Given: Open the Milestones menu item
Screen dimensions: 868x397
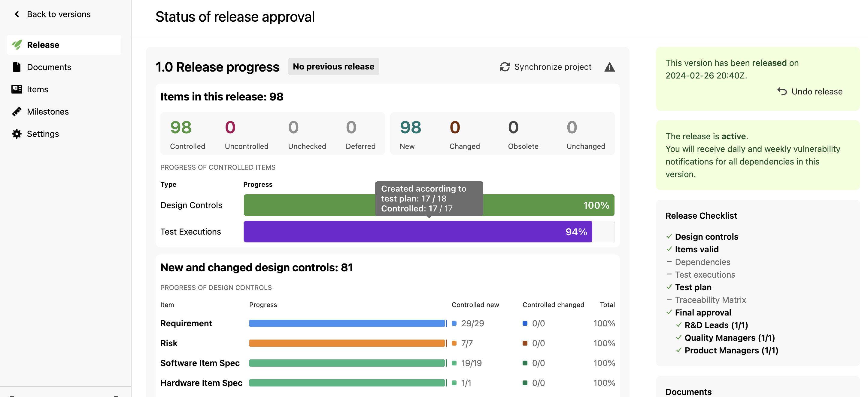Looking at the screenshot, I should coord(47,112).
